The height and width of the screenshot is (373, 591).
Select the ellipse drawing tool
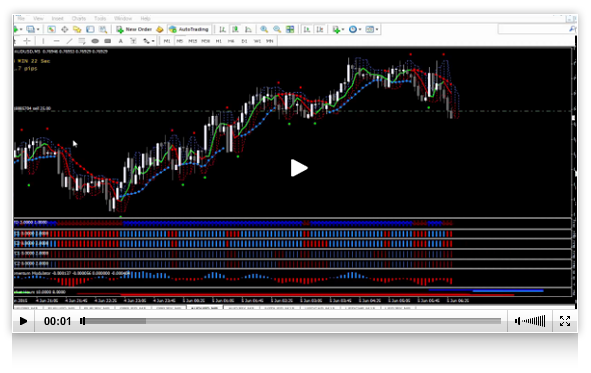click(95, 41)
